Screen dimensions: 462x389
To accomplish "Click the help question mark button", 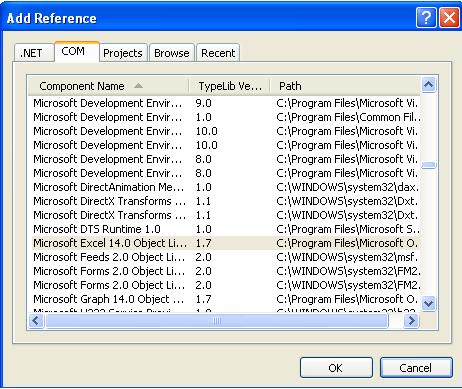I will click(x=426, y=17).
